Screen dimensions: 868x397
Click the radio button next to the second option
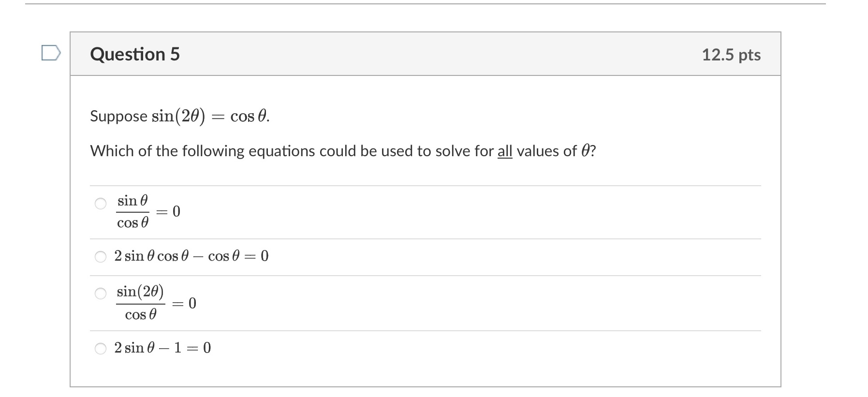click(x=100, y=256)
